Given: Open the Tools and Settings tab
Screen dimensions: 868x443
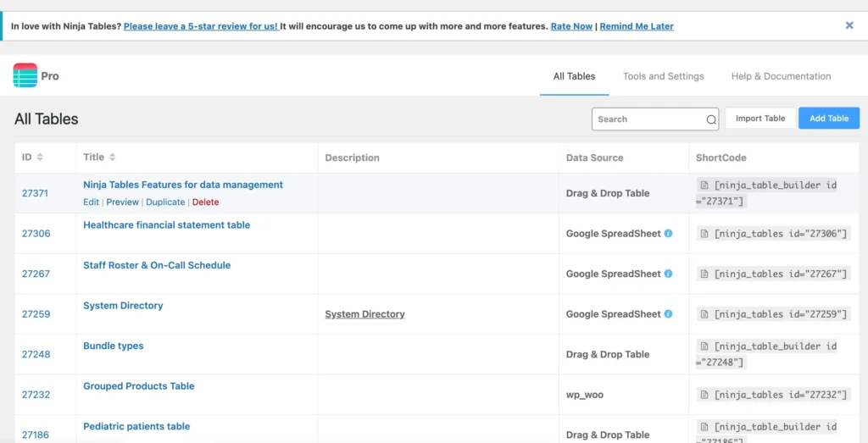Looking at the screenshot, I should point(663,76).
